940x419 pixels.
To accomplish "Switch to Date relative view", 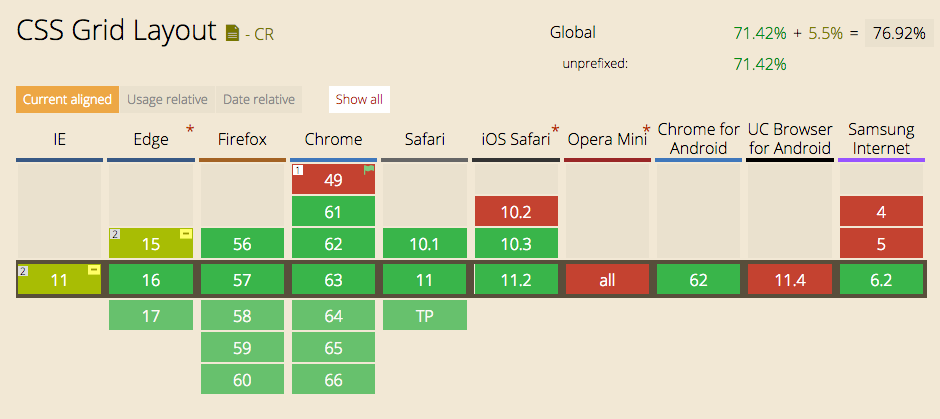I will (x=259, y=100).
